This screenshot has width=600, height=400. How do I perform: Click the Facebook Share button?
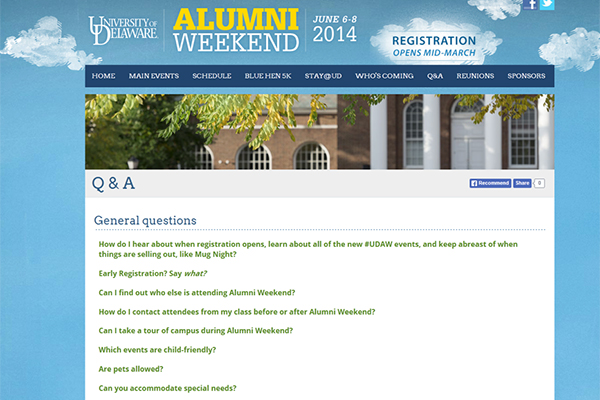tap(522, 183)
